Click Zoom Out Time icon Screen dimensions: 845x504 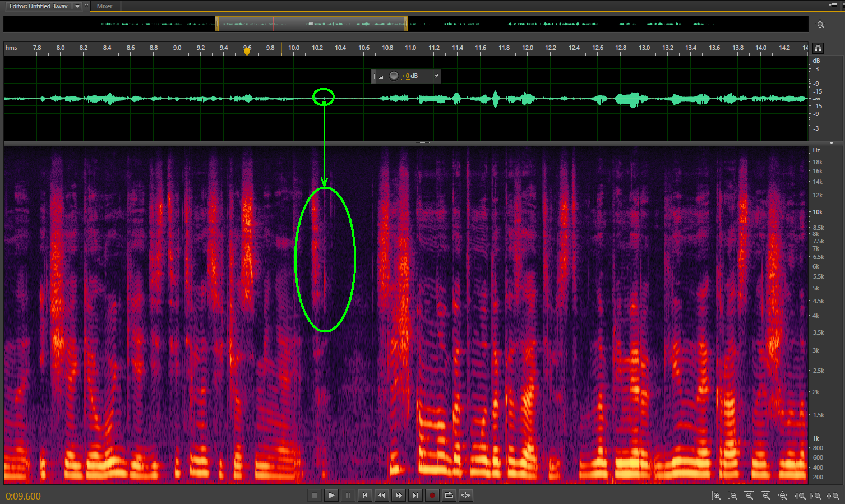point(766,496)
